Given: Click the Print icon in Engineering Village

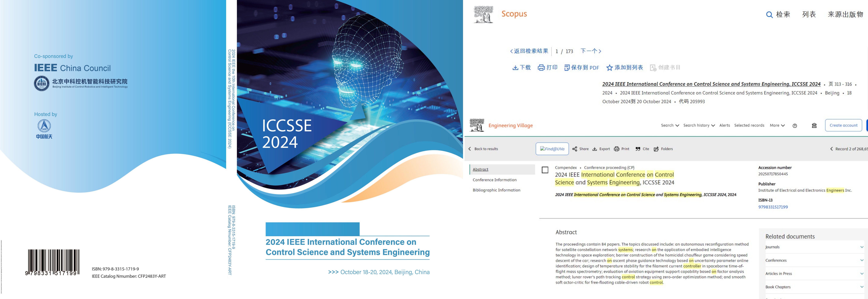Looking at the screenshot, I should pyautogui.click(x=616, y=149).
